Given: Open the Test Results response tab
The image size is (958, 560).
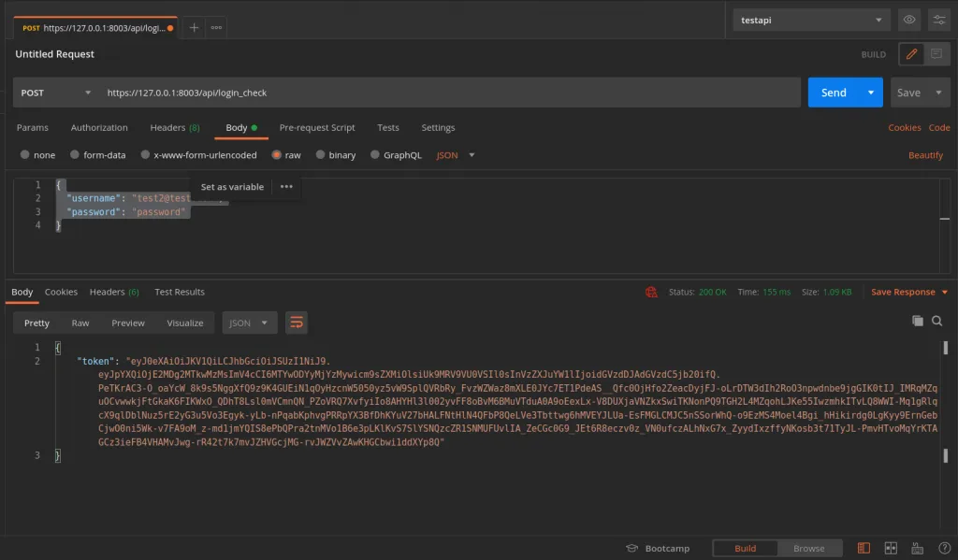Looking at the screenshot, I should [x=180, y=293].
